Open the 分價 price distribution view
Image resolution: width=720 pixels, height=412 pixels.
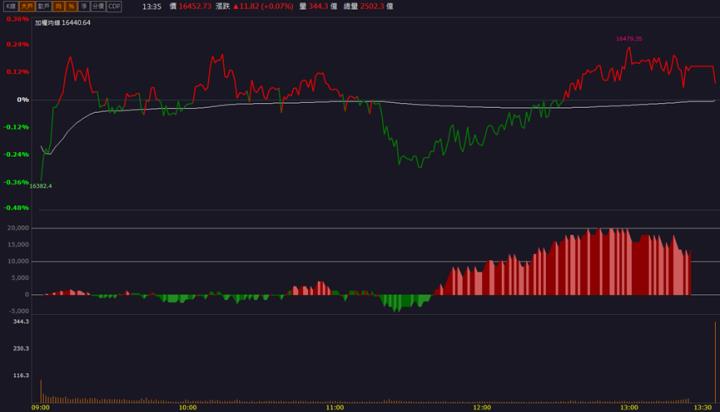(98, 6)
